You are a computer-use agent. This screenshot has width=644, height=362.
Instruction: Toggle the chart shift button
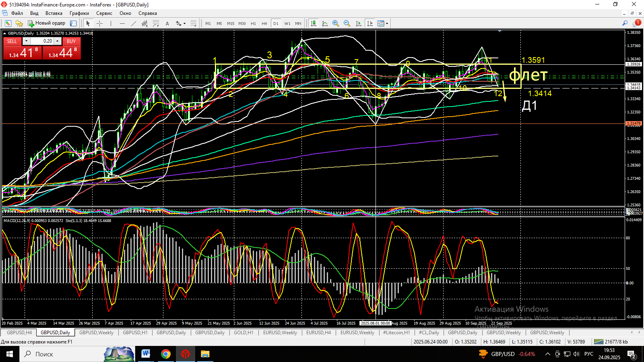coord(369,23)
